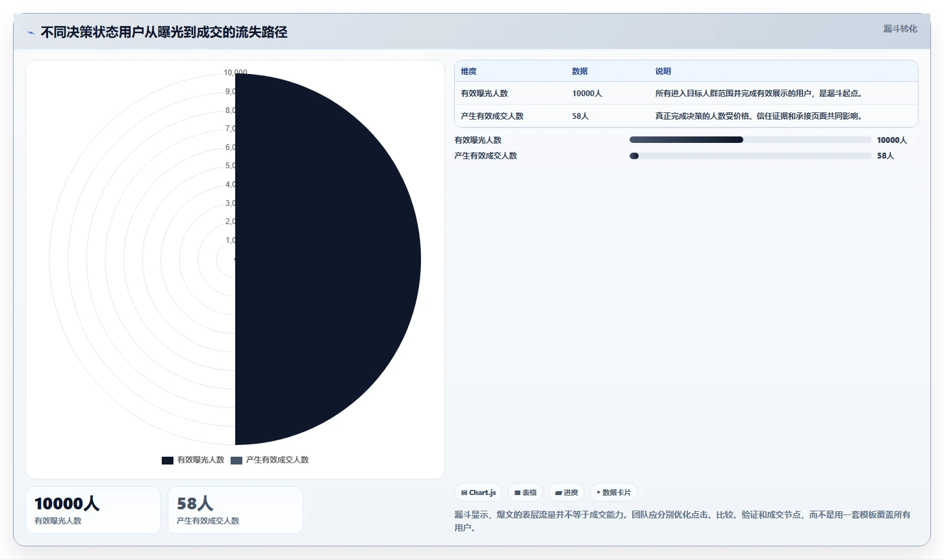
Task: Click the 10,000 axis tick label
Action: pos(235,73)
